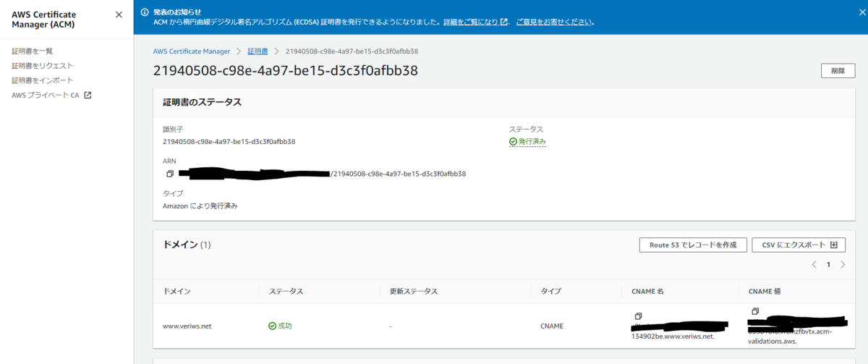Go to 証明書 breadcrumb link
Viewport: 868px width, 364px height.
258,51
